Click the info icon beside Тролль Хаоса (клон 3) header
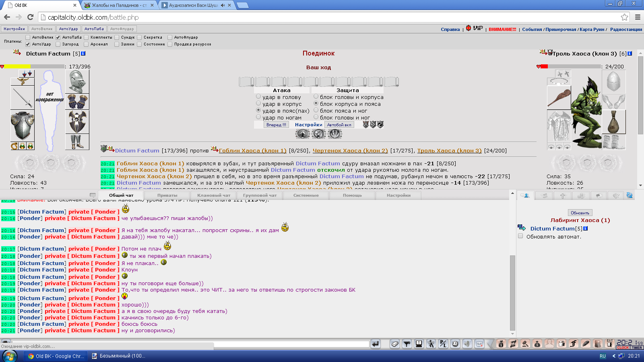 pos(630,53)
